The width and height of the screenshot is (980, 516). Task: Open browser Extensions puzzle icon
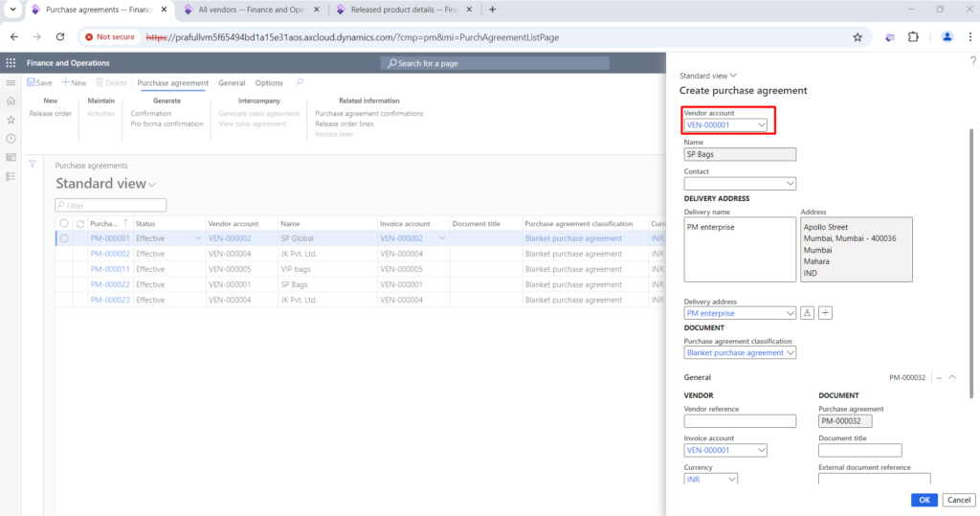(913, 37)
